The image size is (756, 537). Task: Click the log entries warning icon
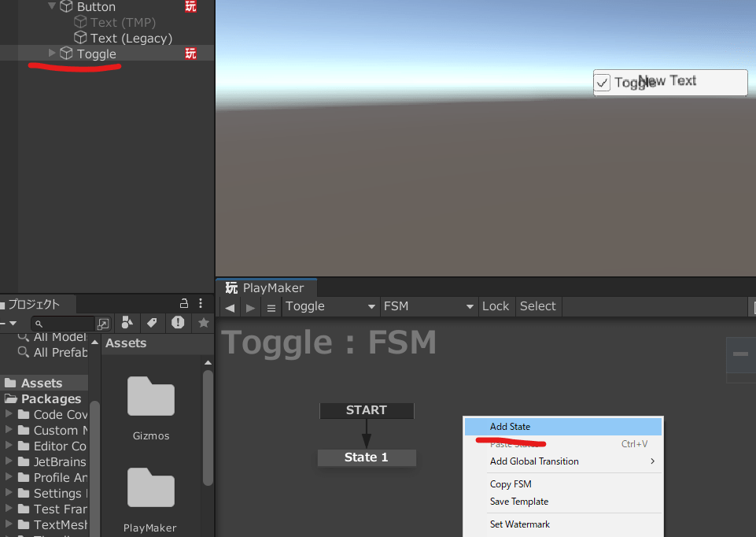(178, 323)
